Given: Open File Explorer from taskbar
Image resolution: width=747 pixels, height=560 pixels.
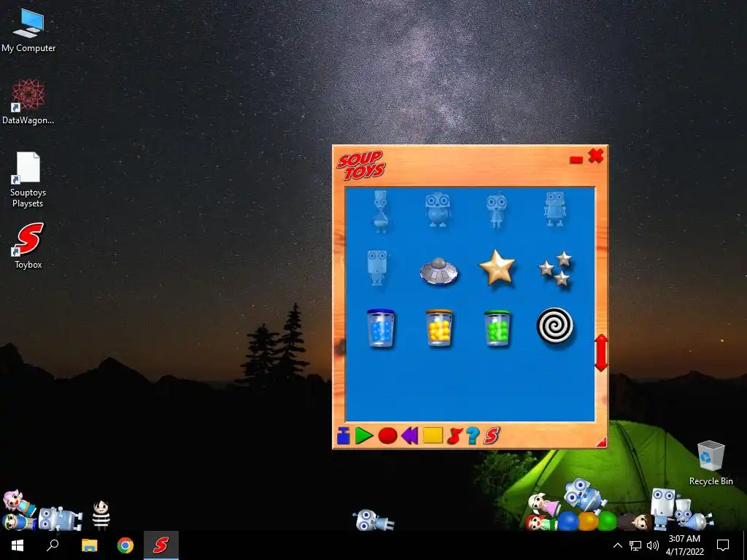Looking at the screenshot, I should [x=89, y=545].
